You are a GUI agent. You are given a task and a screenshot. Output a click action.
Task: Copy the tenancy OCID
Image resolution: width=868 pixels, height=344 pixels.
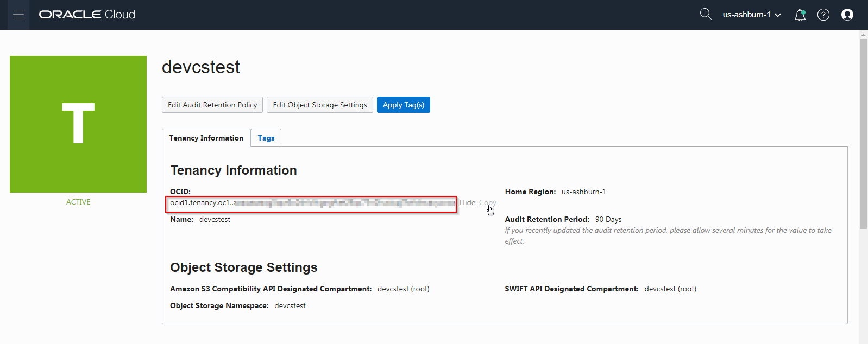[487, 202]
